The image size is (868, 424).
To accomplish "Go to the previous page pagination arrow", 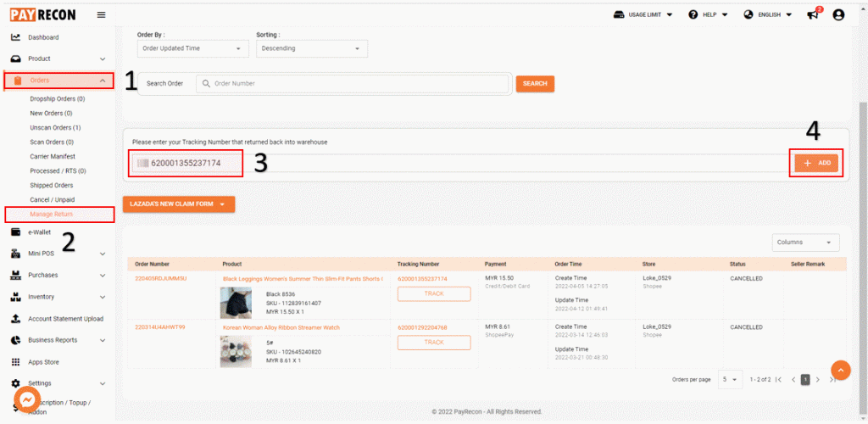I will (793, 380).
